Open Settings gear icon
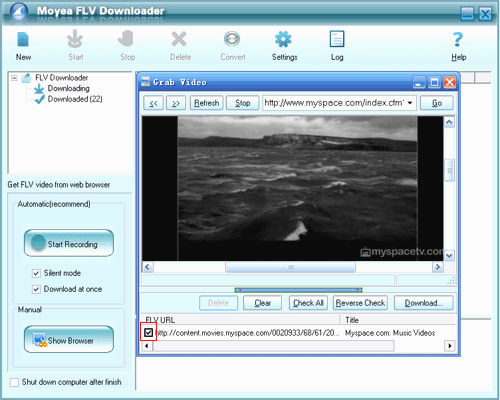 click(x=283, y=39)
